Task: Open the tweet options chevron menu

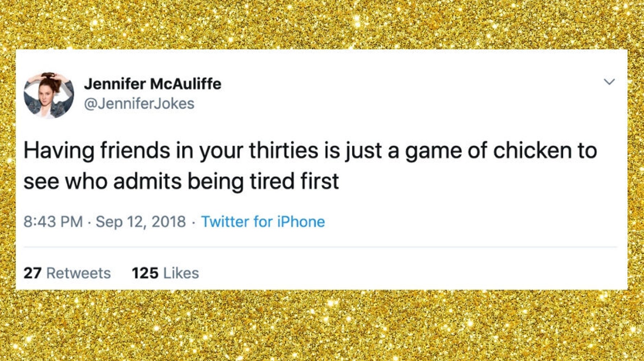Action: (609, 82)
